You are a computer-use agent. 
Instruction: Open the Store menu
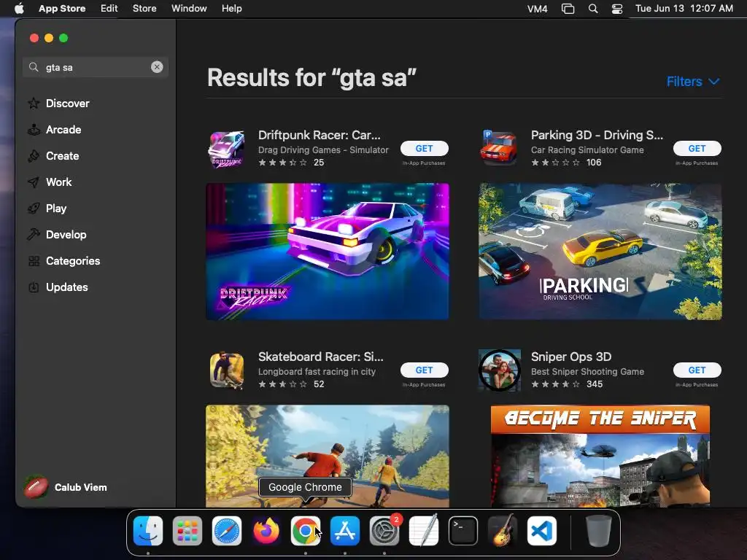[x=144, y=9]
